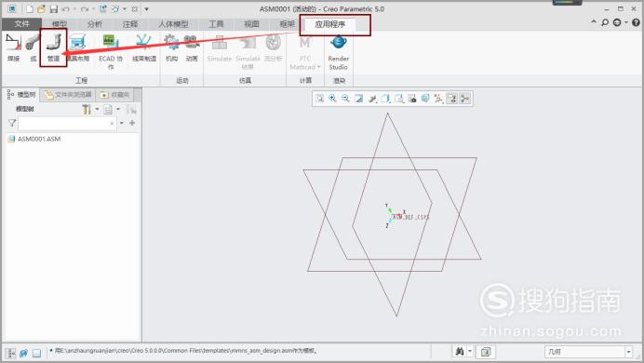The width and height of the screenshot is (644, 363).
Task: Expand the model tree settings dropdown
Action: [x=98, y=109]
